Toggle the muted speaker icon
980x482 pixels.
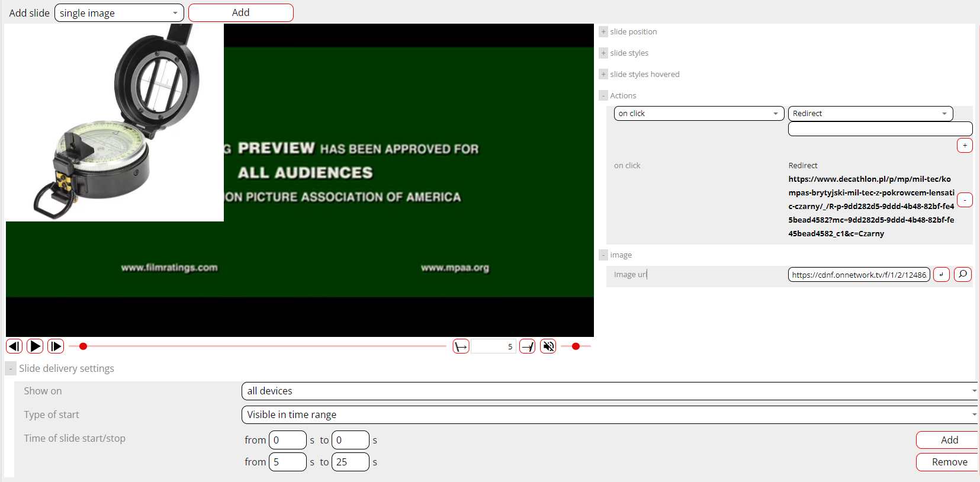pos(548,346)
